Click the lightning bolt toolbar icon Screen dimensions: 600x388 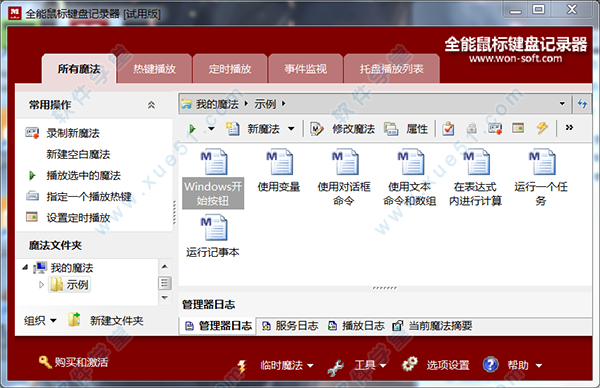[542, 128]
